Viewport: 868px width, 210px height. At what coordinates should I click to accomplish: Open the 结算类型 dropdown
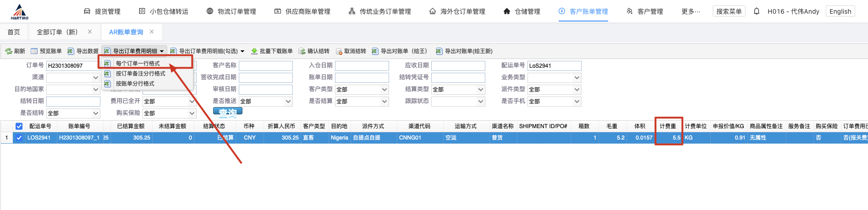click(458, 90)
